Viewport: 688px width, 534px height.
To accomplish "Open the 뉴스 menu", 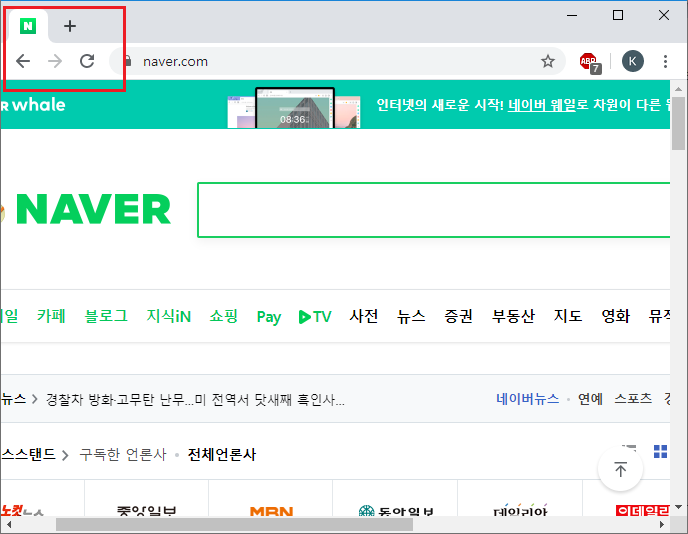I will pos(411,316).
